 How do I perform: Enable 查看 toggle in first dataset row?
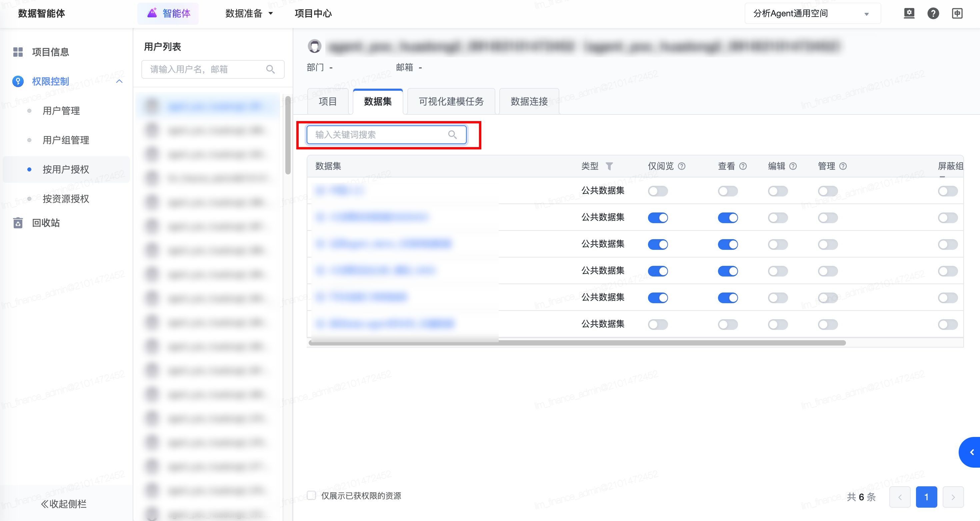point(728,191)
